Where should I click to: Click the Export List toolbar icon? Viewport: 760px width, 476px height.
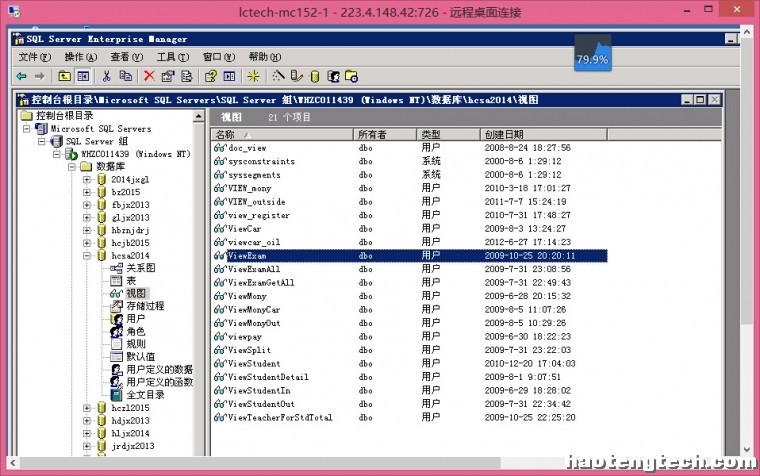[x=187, y=76]
